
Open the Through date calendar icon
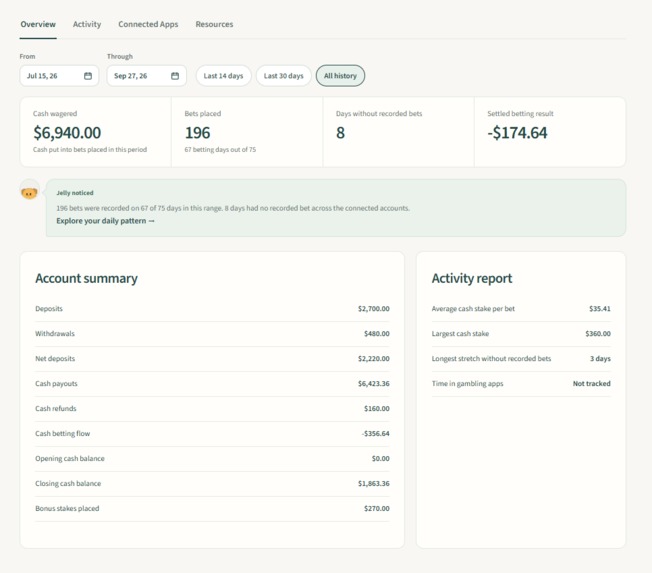click(175, 76)
